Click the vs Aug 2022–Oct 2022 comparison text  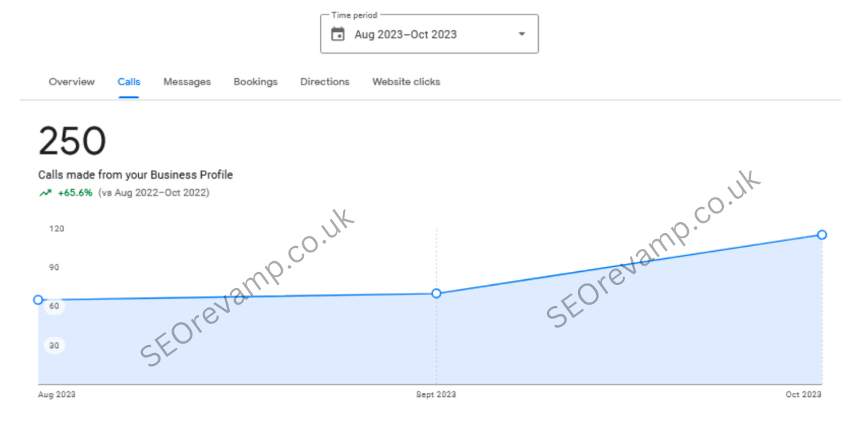tap(153, 193)
